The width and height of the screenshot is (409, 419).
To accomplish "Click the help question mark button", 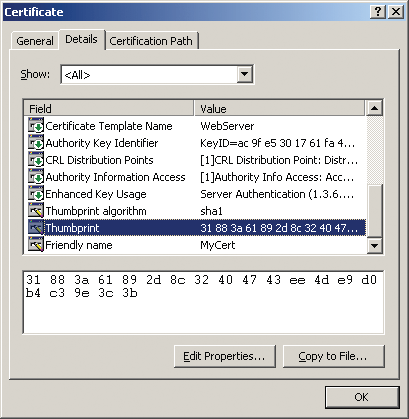I will 378,12.
